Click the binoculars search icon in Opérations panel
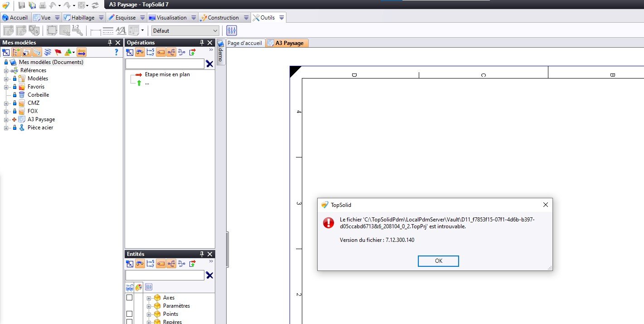 (x=140, y=52)
